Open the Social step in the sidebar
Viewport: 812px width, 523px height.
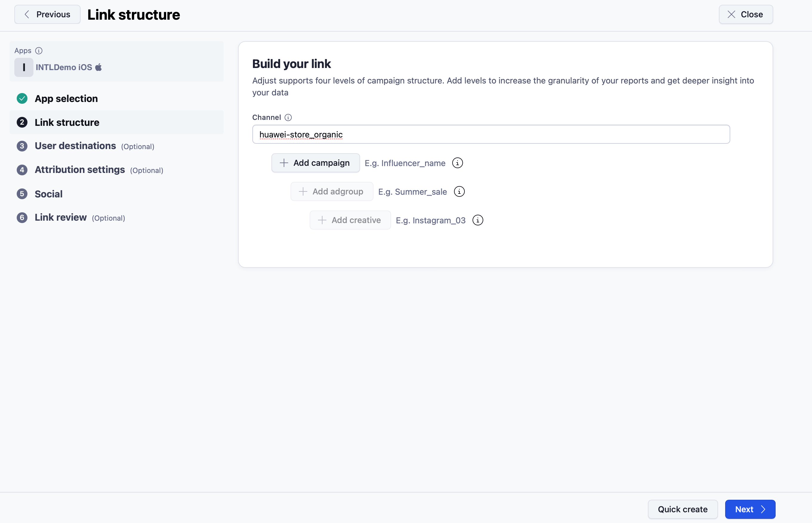[x=49, y=194]
